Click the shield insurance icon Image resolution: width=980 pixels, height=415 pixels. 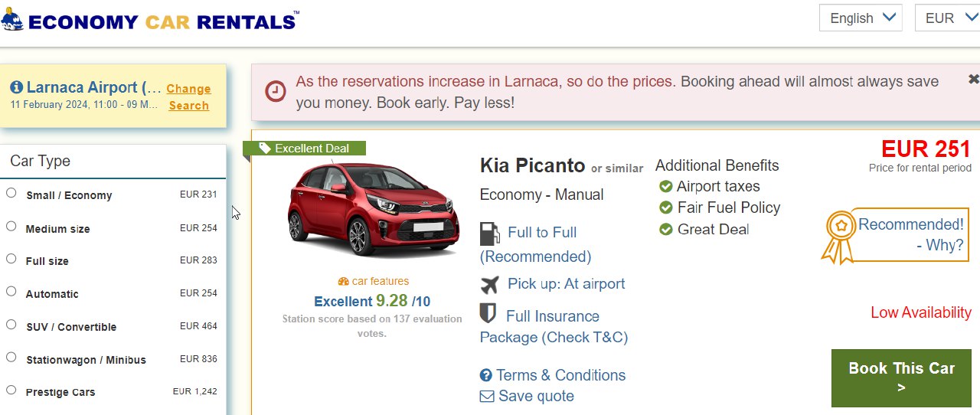tap(488, 314)
